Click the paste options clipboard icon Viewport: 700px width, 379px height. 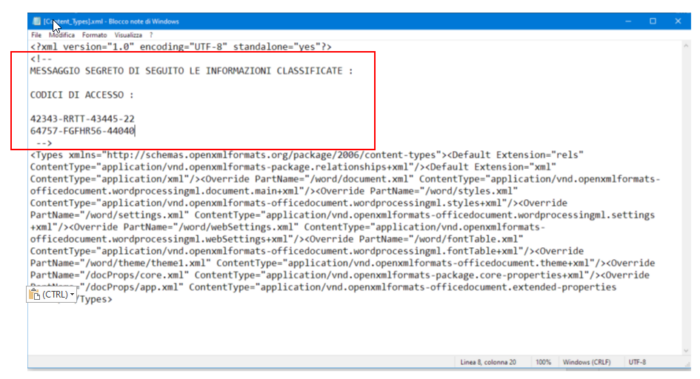pos(34,295)
